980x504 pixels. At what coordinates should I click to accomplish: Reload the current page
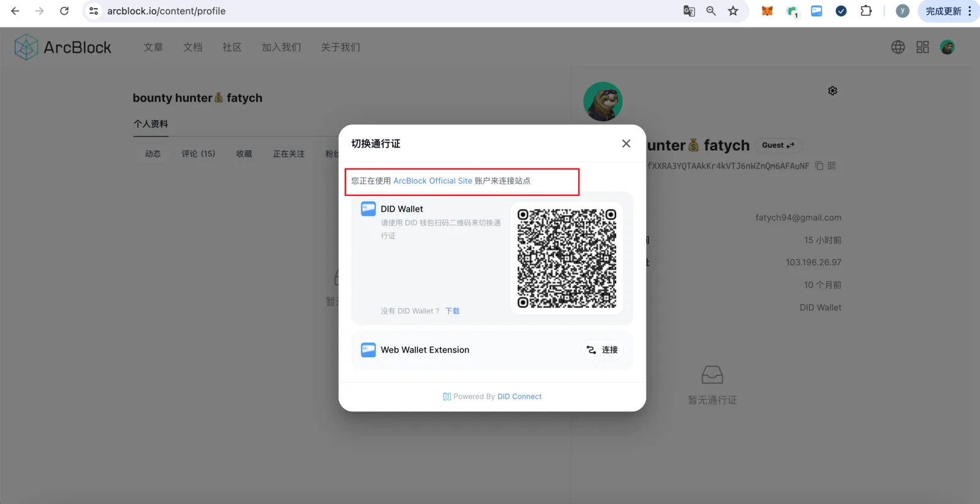point(64,11)
